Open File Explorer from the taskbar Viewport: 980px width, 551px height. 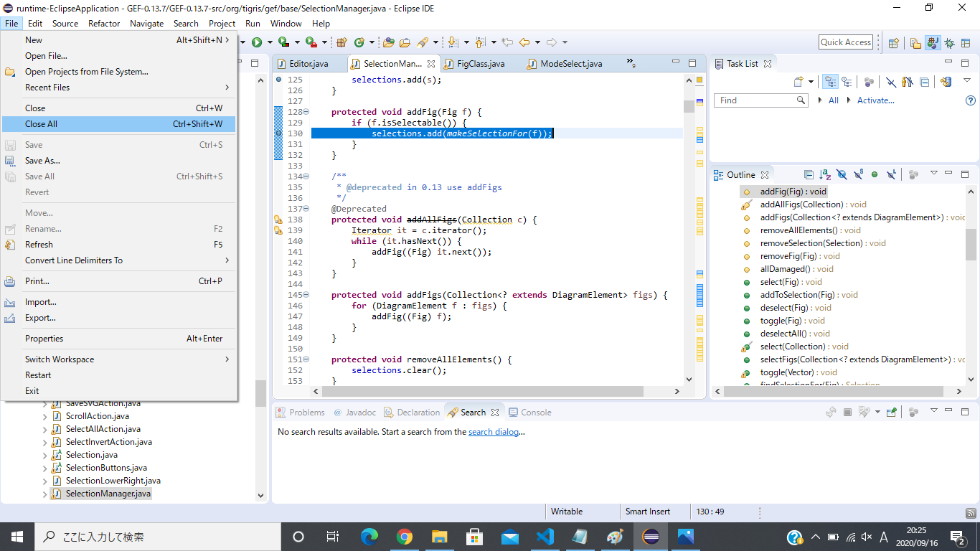pyautogui.click(x=439, y=537)
